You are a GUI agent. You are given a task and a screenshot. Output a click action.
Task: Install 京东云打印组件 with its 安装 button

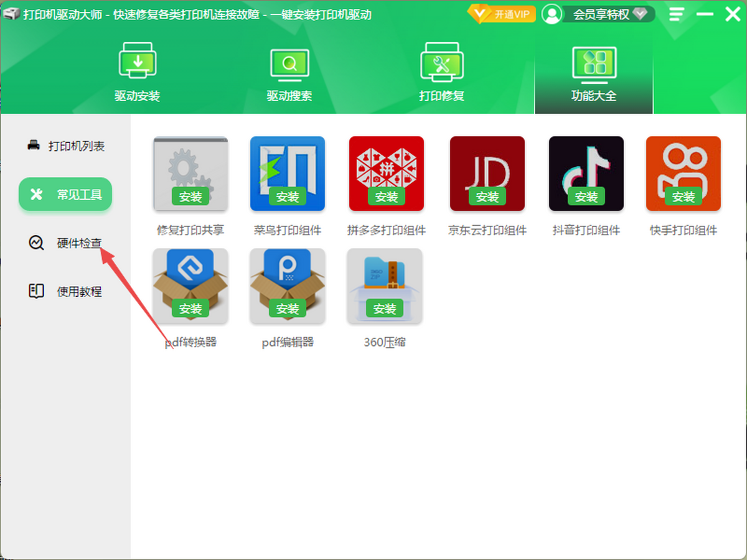point(487,197)
